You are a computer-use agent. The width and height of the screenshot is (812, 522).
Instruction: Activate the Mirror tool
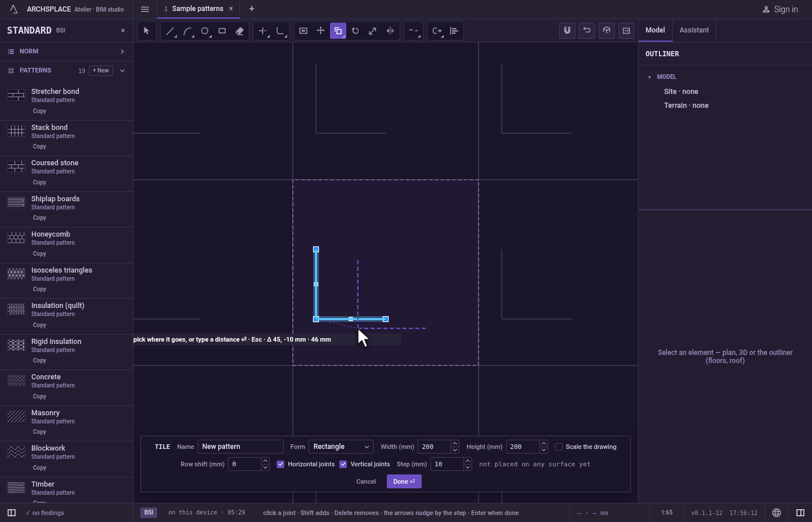(390, 31)
